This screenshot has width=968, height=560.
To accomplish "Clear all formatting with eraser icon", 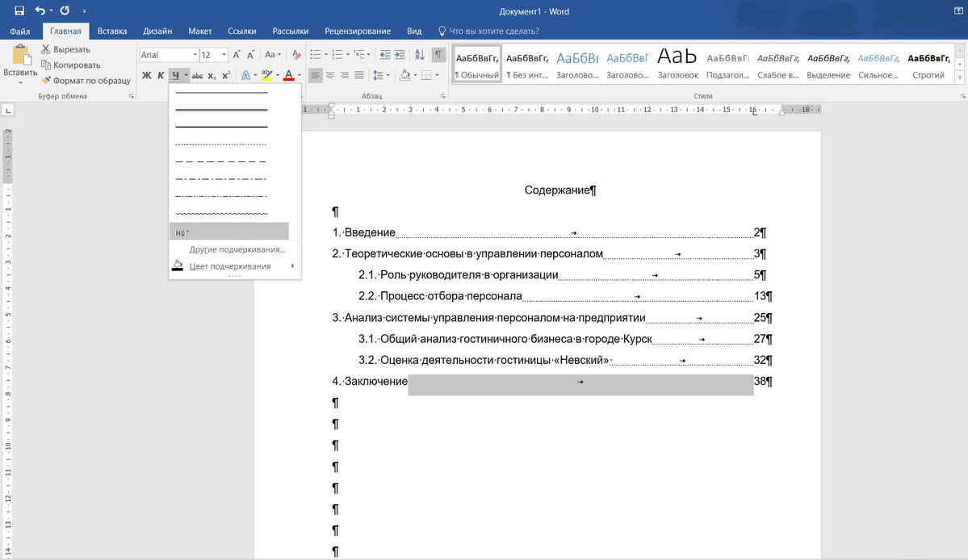I will [296, 55].
